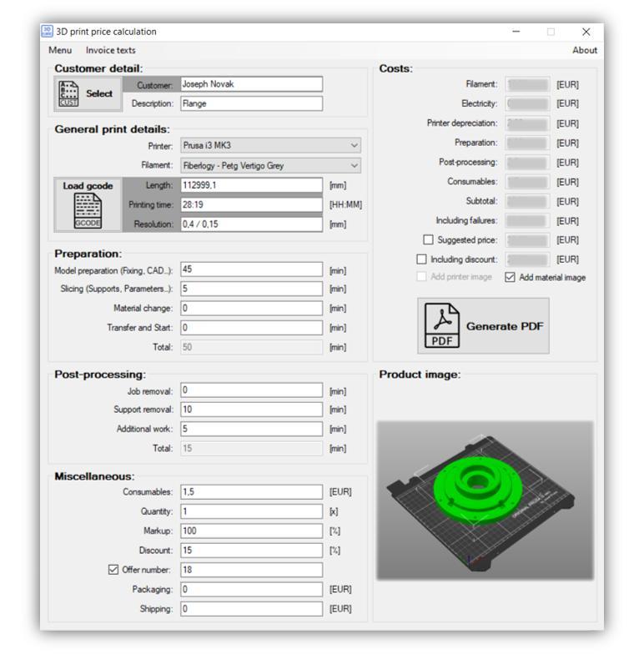The image size is (644, 654).
Task: Click the Packaging field
Action: click(x=252, y=589)
